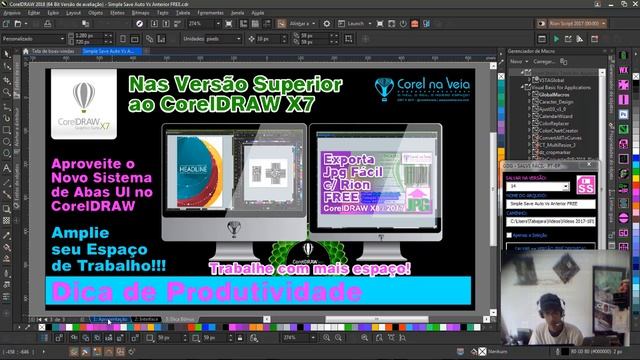The image size is (640, 360).
Task: Choose the Crop tool in the toolbox
Action: pyautogui.click(x=7, y=80)
